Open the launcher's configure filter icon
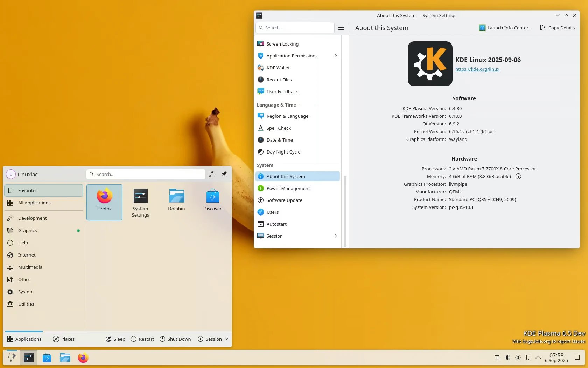The image size is (588, 368). coord(212,174)
